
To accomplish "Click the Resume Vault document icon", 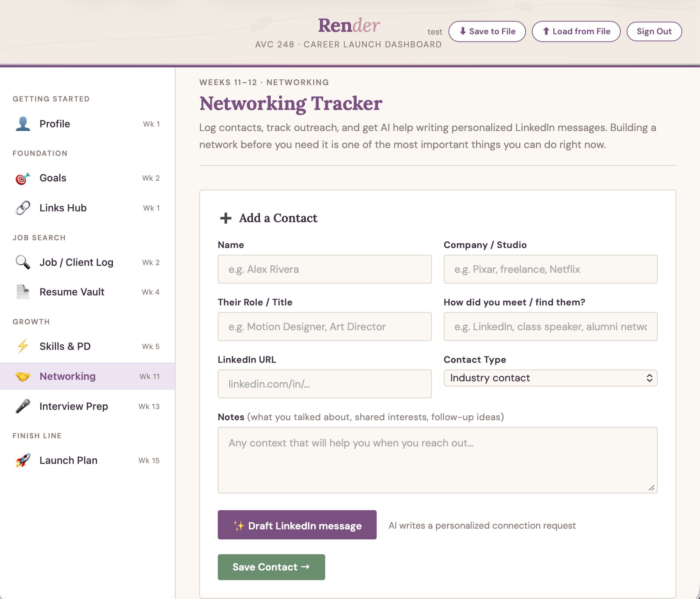I will coord(23,292).
